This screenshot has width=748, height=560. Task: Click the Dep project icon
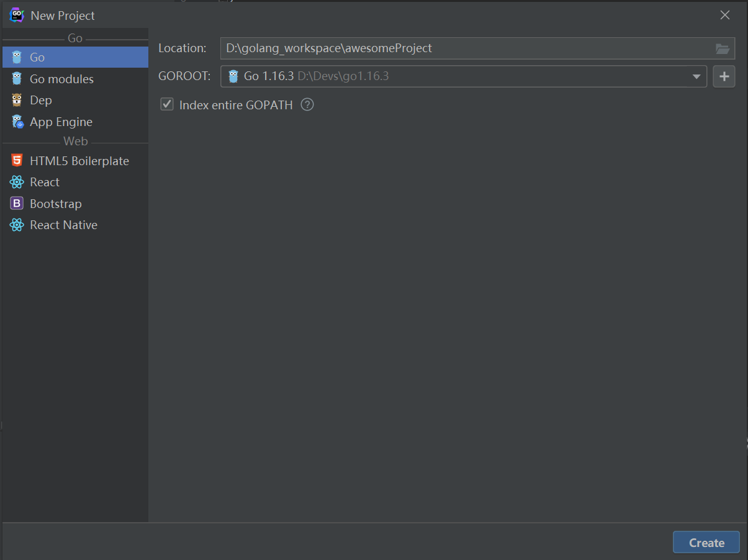pyautogui.click(x=17, y=100)
